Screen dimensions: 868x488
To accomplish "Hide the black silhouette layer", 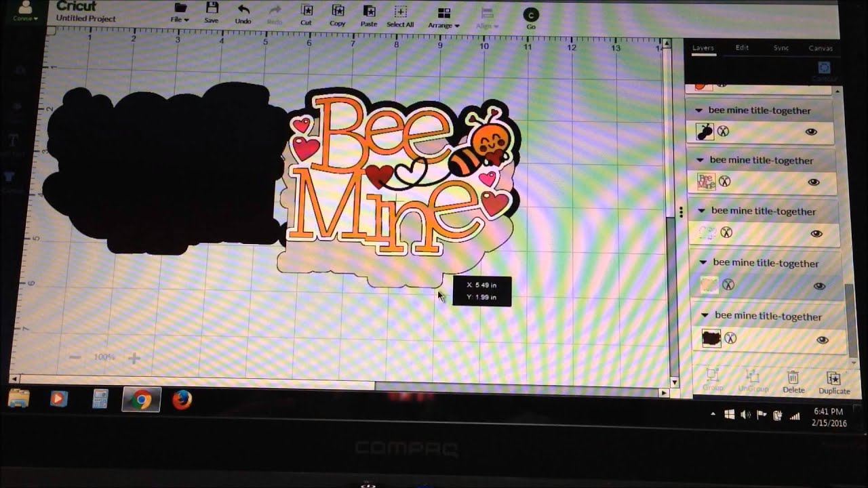I will point(823,340).
